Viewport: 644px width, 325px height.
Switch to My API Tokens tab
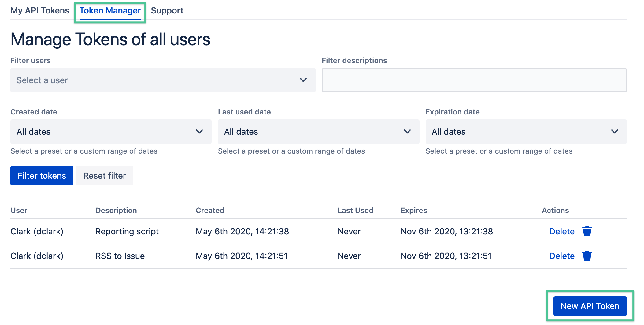(x=40, y=11)
